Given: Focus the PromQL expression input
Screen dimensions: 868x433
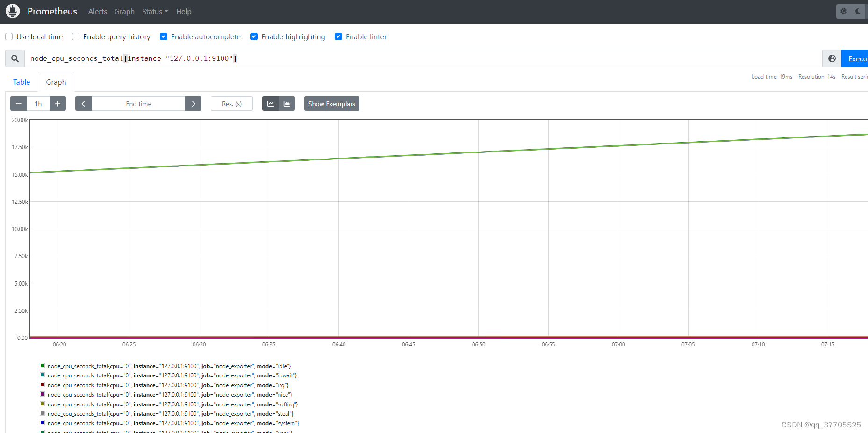Looking at the screenshot, I should coord(423,58).
